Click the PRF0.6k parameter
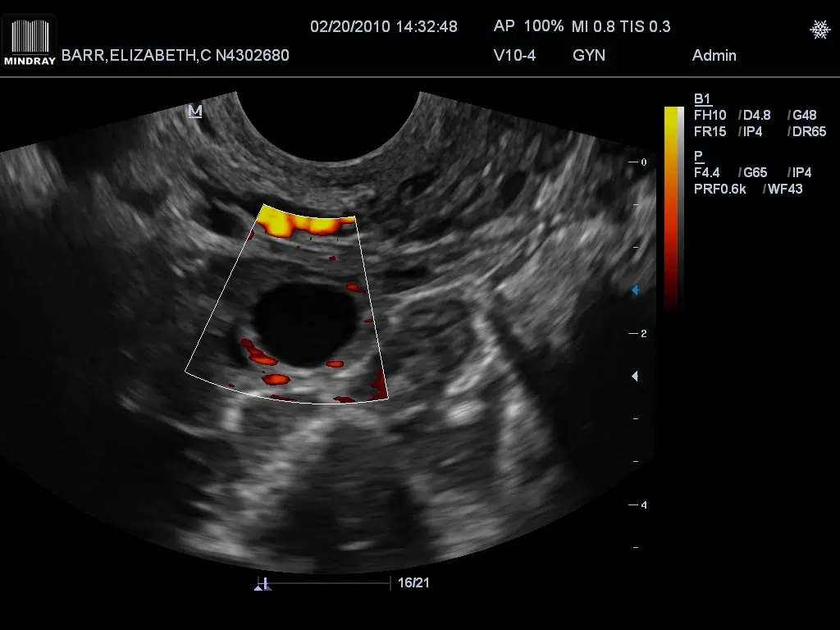The image size is (840, 630). 720,189
